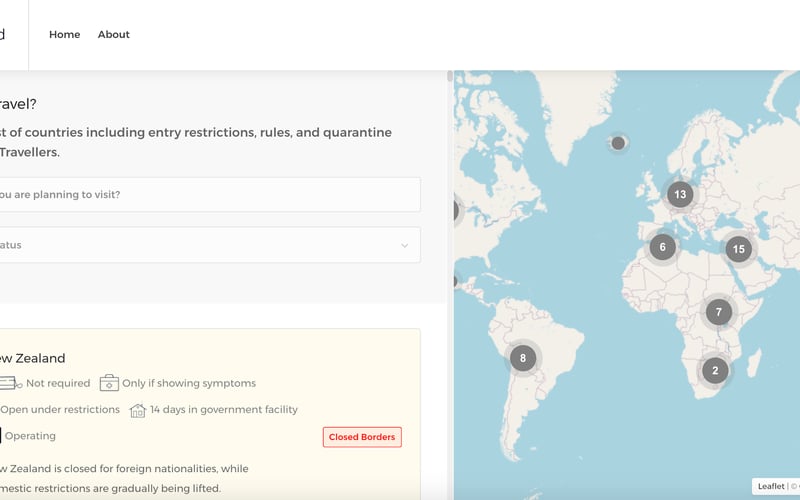800x500 pixels.
Task: Select the map cluster marker labeled 15
Action: [739, 249]
